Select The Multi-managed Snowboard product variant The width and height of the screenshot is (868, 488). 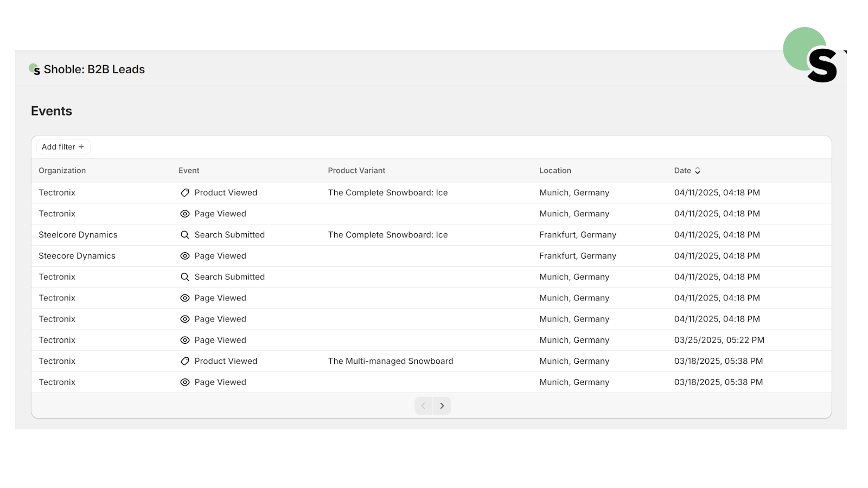pos(391,361)
